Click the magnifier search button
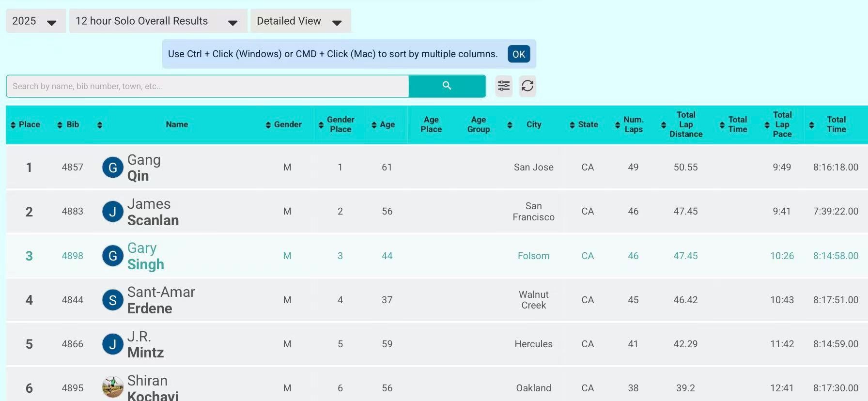The height and width of the screenshot is (401, 868). pyautogui.click(x=447, y=86)
